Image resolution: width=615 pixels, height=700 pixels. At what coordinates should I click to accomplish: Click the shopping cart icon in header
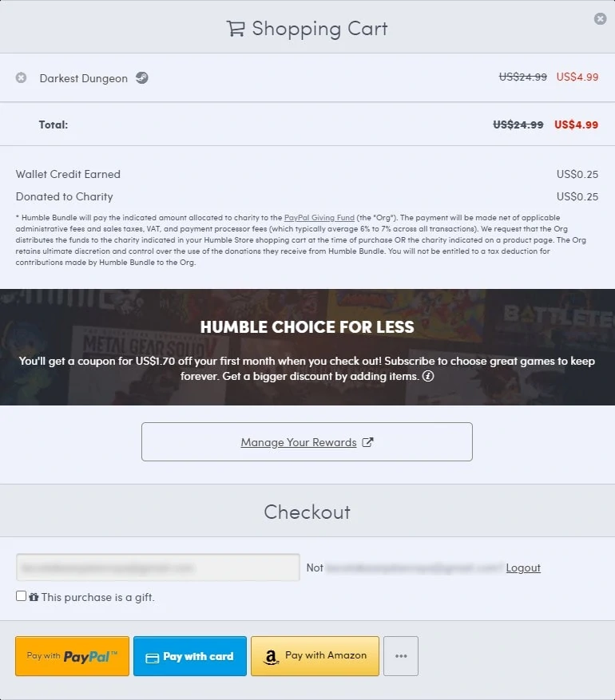coord(235,28)
